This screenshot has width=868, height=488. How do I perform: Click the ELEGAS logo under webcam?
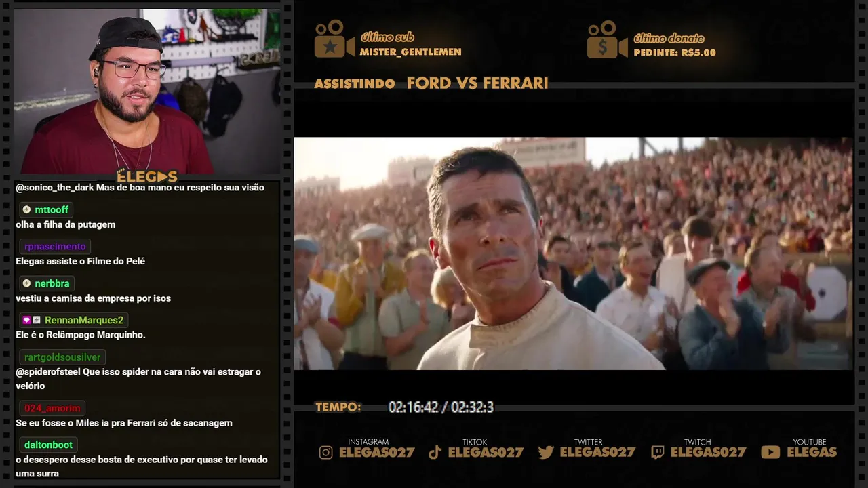pyautogui.click(x=147, y=176)
